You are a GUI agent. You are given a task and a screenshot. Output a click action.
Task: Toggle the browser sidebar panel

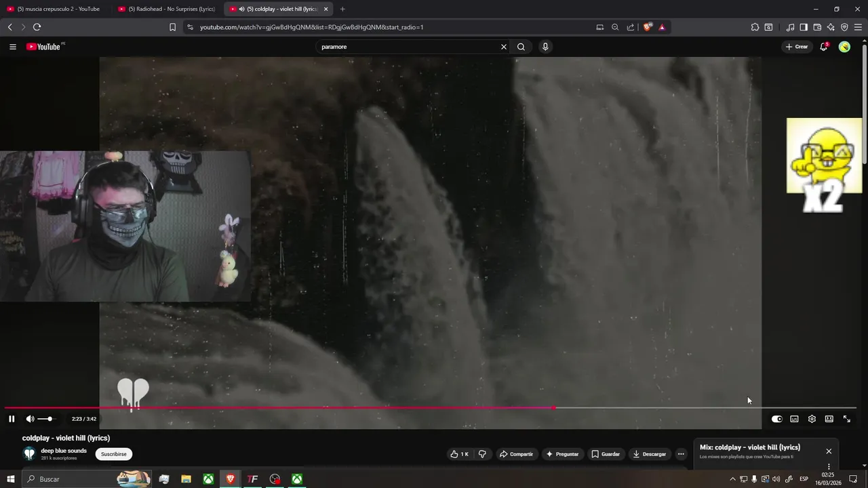(804, 27)
